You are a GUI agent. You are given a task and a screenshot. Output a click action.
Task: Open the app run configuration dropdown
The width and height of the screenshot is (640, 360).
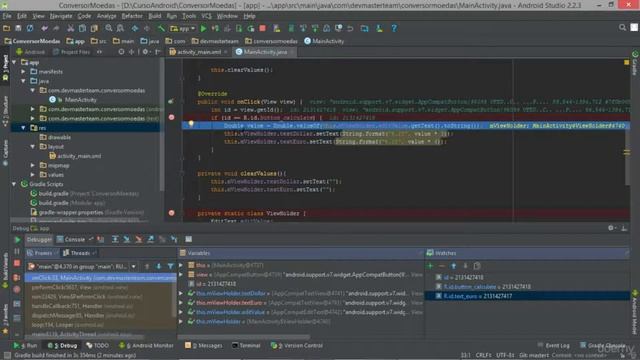(x=182, y=28)
